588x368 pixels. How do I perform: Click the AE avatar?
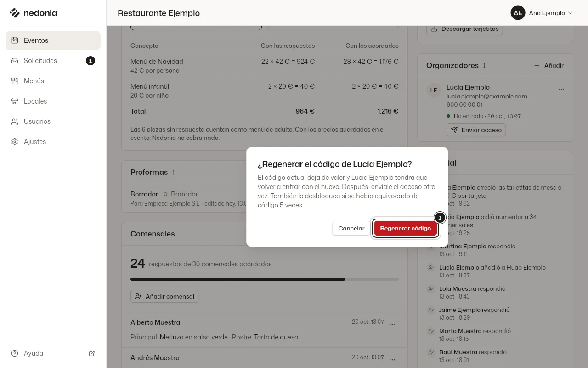click(518, 13)
